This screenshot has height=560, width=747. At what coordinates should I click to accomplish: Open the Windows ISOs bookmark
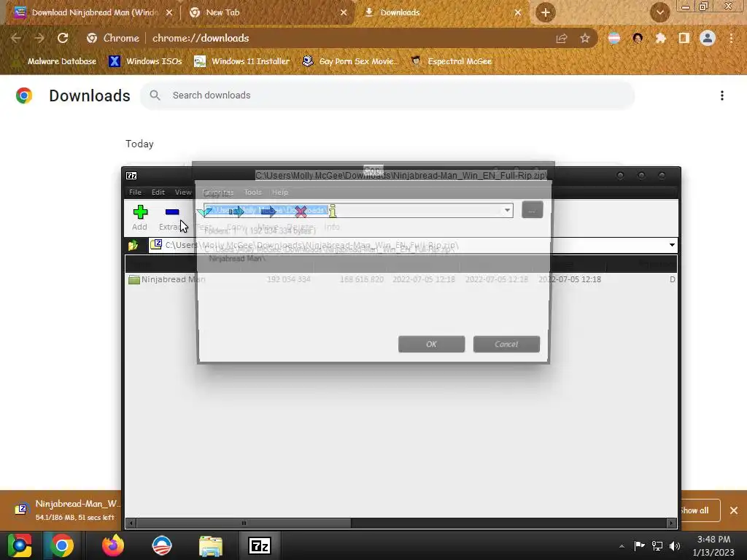145,61
